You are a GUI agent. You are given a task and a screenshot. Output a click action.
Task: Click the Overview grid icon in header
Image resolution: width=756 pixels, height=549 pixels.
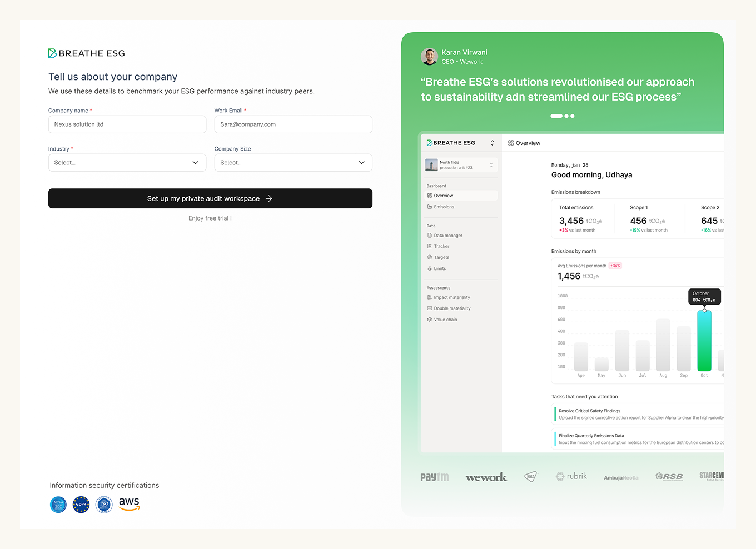point(511,143)
